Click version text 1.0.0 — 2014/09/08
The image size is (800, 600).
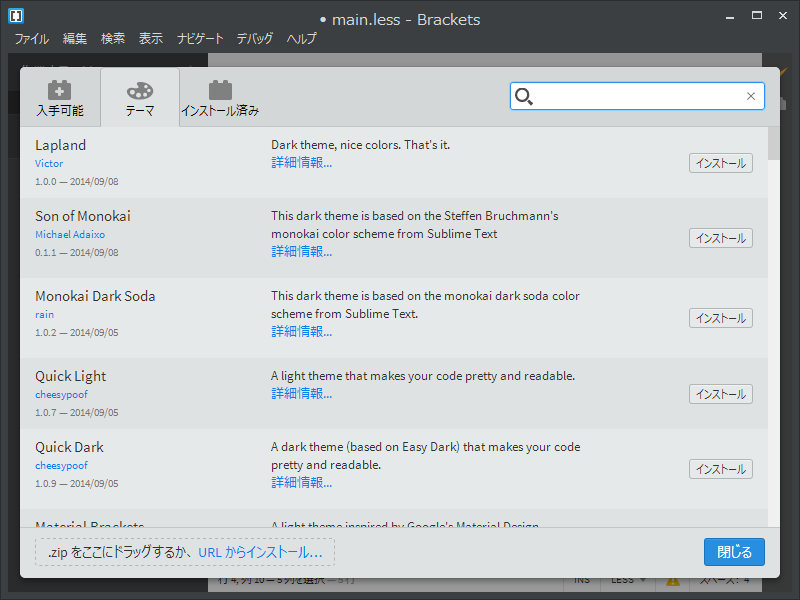pos(77,182)
